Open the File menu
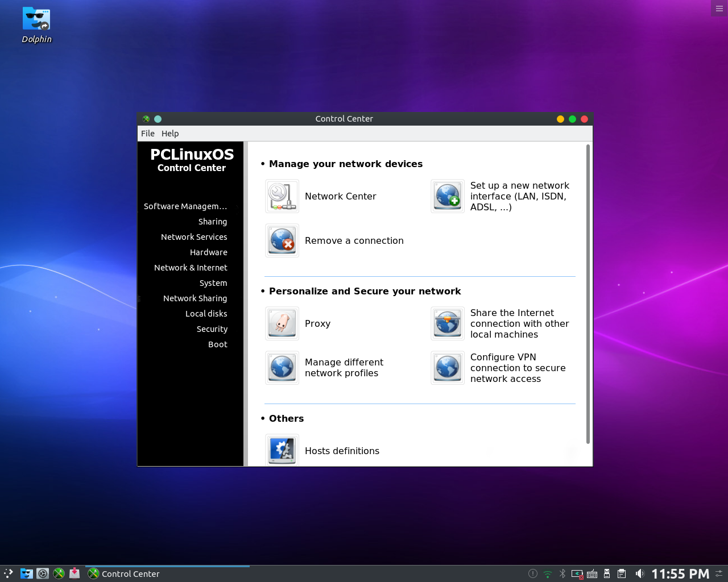Screen dimensions: 728x582 [x=148, y=134]
